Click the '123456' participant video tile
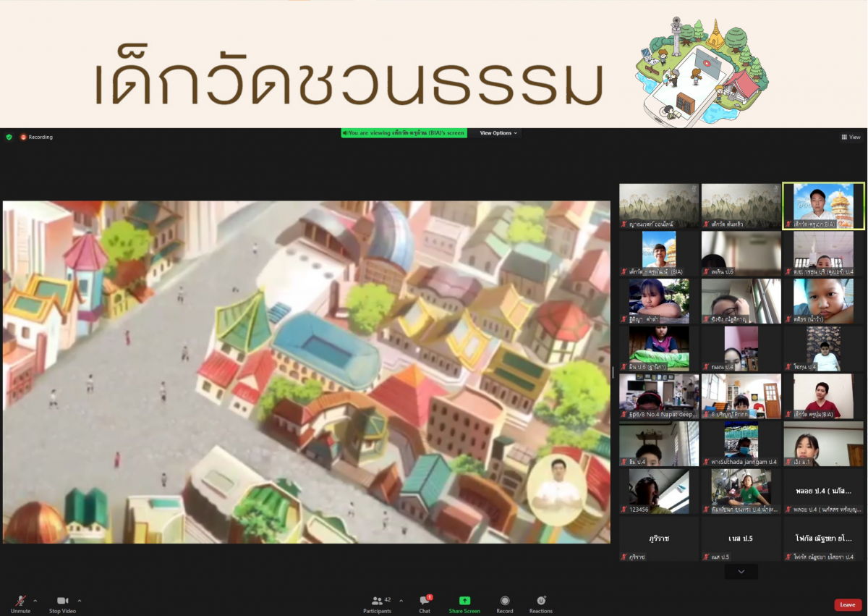This screenshot has width=868, height=616. tap(658, 491)
